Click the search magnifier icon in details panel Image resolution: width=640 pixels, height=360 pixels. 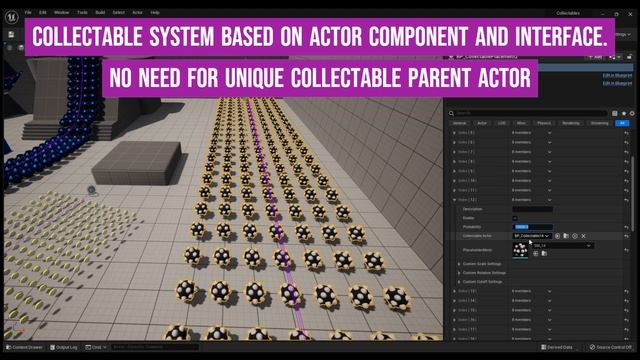click(x=451, y=113)
